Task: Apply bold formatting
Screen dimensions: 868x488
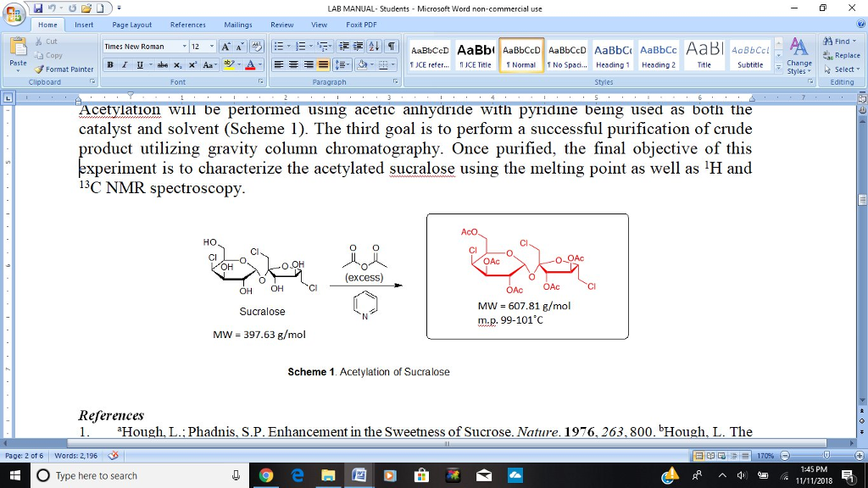Action: 110,64
